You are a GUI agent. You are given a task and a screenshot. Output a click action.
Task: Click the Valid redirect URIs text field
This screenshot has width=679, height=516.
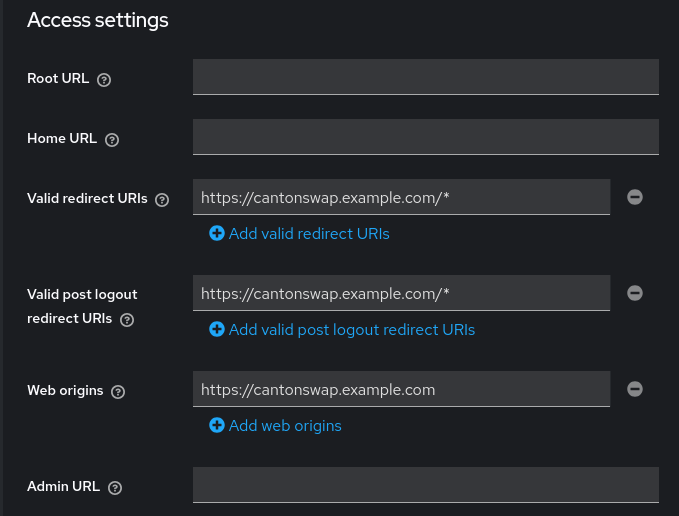point(401,197)
